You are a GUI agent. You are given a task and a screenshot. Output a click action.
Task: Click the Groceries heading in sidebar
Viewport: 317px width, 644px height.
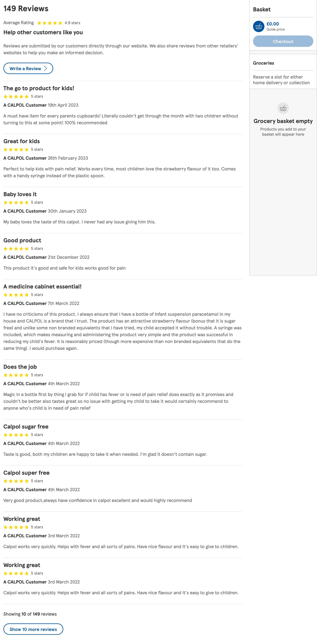coord(263,63)
